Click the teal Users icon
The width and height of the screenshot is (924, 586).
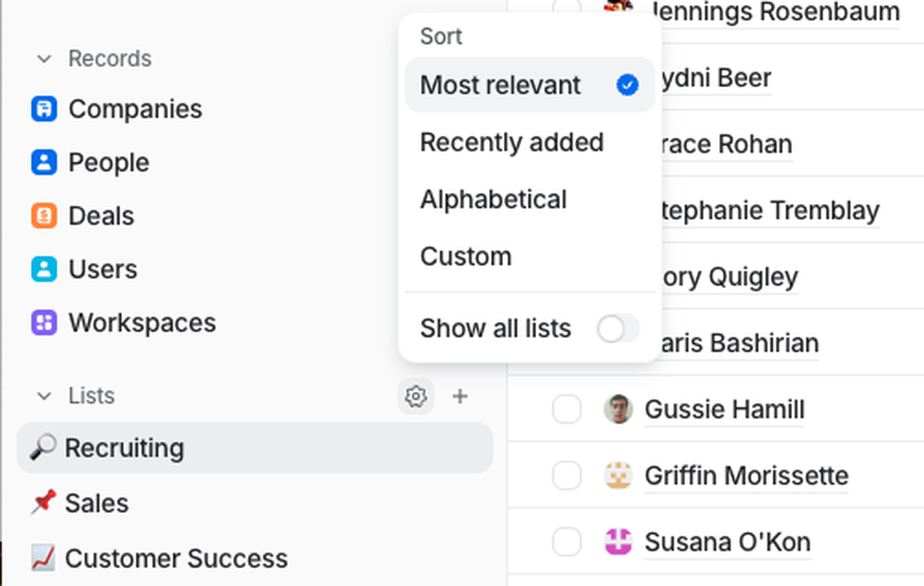click(x=44, y=269)
